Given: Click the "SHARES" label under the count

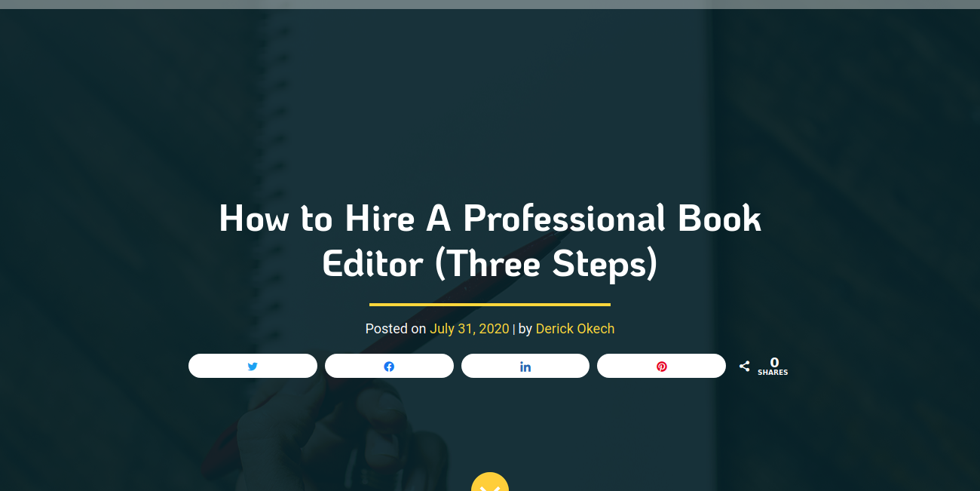Looking at the screenshot, I should click(773, 373).
